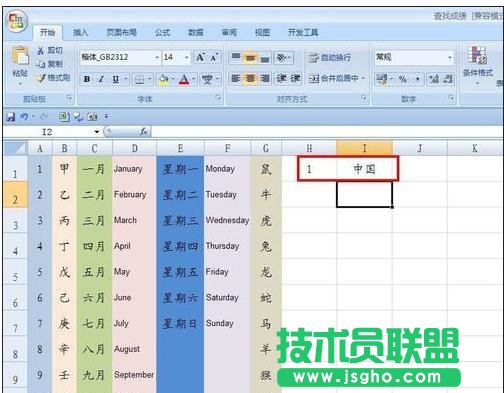Click the 合并后居中 merge button
This screenshot has width=504, height=393.
coord(333,79)
